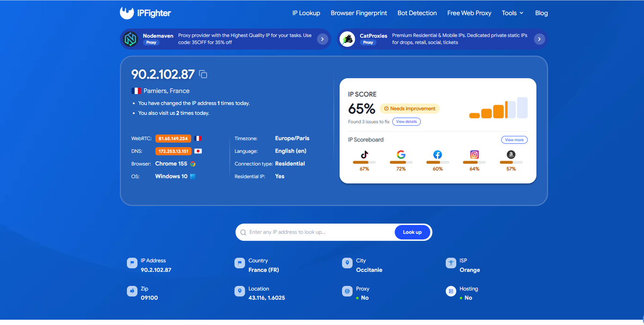Image resolution: width=644 pixels, height=325 pixels.
Task: Click the Amazon scoreboard icon
Action: pos(511,154)
